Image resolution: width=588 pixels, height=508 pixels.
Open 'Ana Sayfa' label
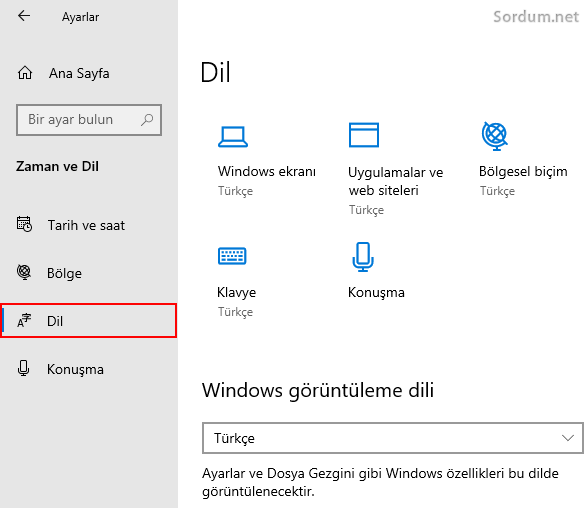79,73
